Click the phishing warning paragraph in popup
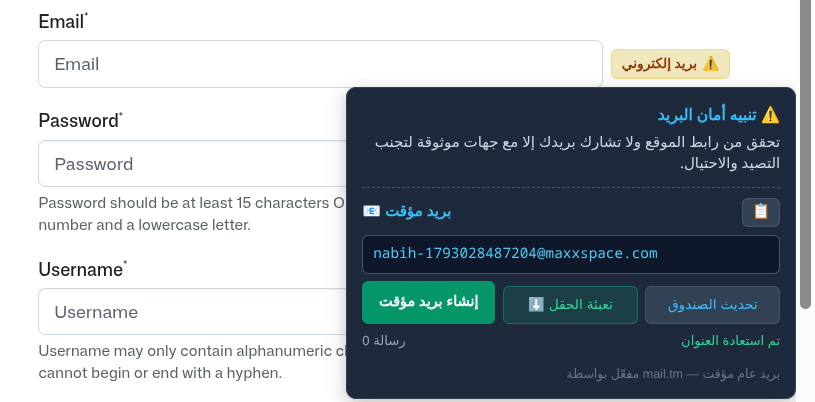This screenshot has width=815, height=402. point(577,152)
